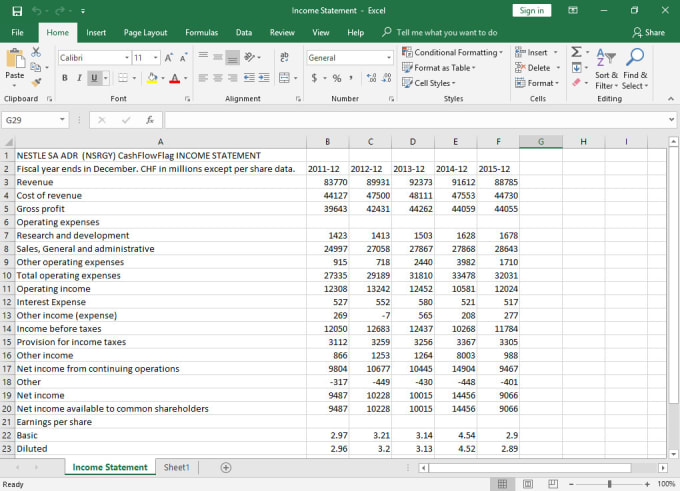Apply top align to cells
680x491 pixels.
(203, 57)
